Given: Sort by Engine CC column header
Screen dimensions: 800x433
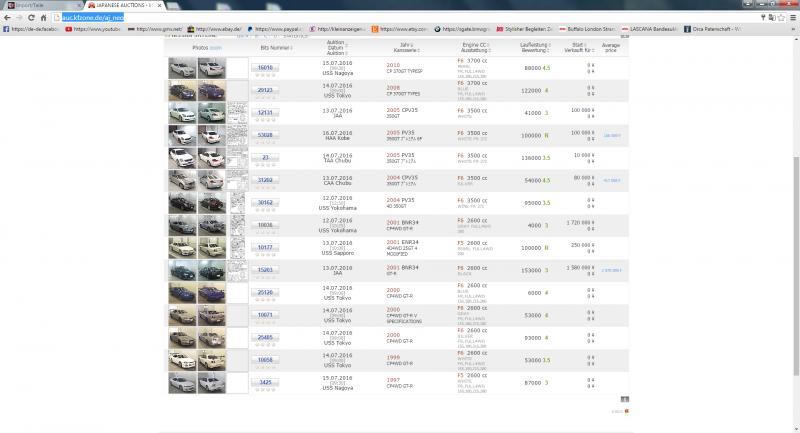Looking at the screenshot, I should pos(475,45).
